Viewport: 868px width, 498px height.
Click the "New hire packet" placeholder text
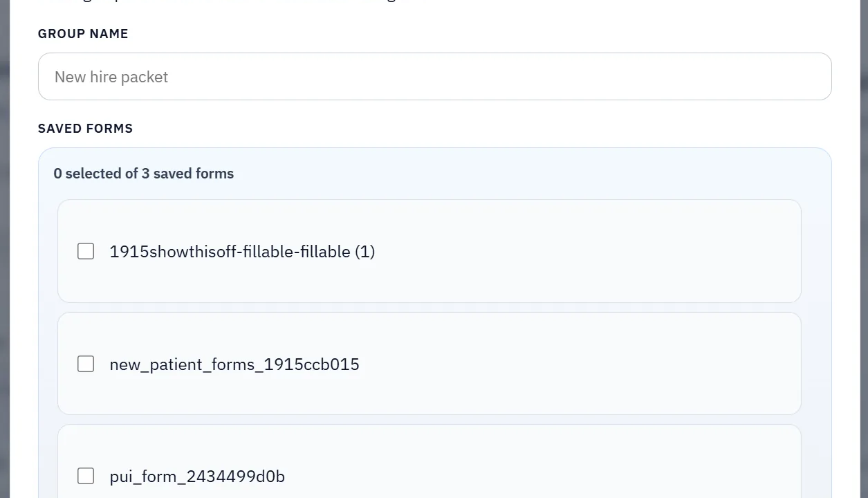pos(111,77)
